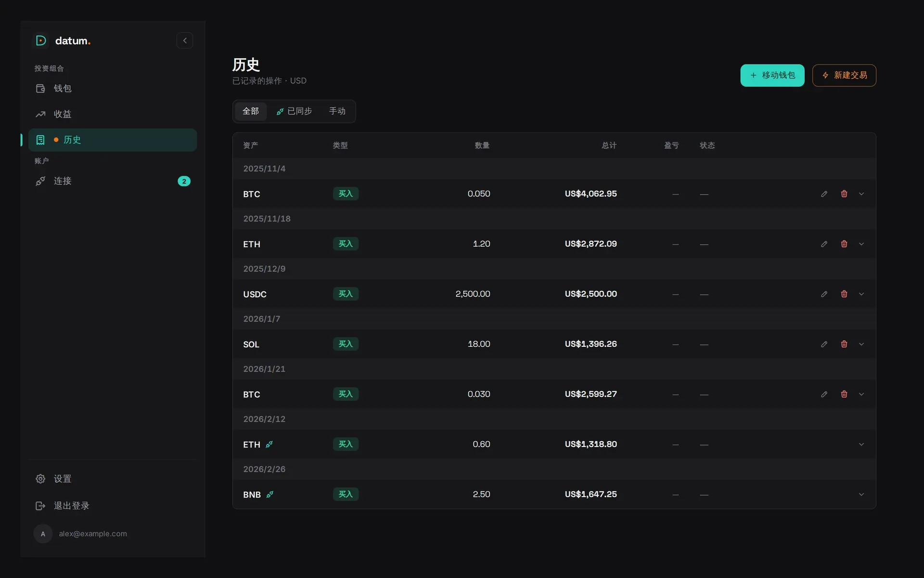Screen dimensions: 924x578
Task: Edit the ETH 1.20 transaction
Action: [824, 244]
